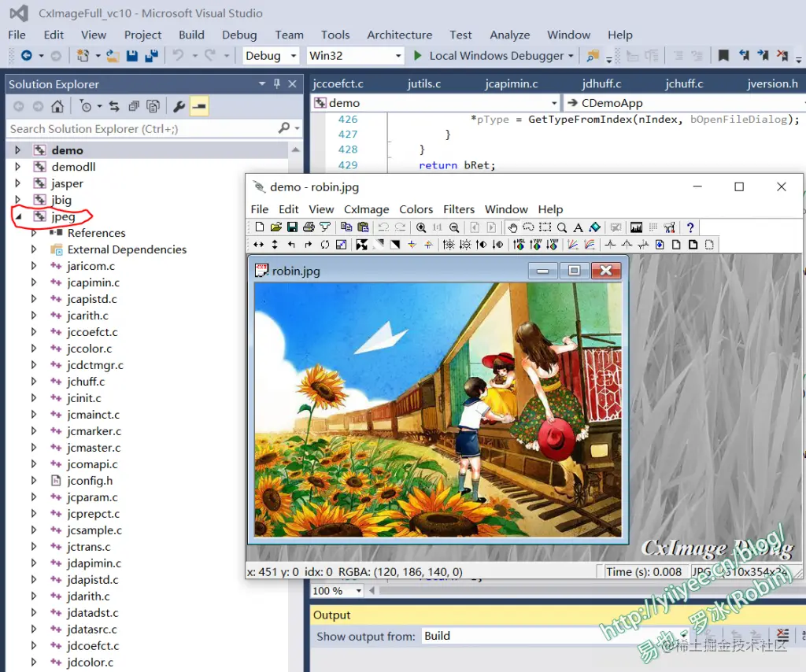Select the Rectangle selection tool
806x672 pixels.
(545, 227)
